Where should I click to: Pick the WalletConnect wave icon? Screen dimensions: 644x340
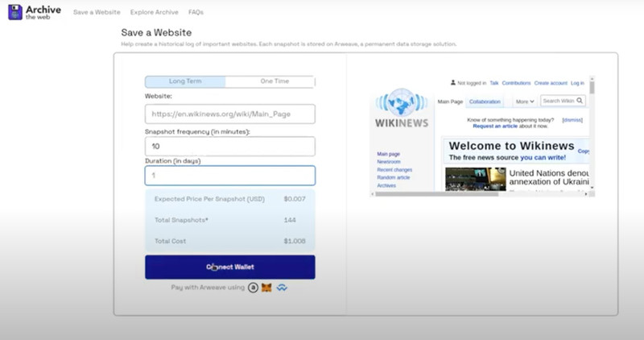tap(282, 288)
